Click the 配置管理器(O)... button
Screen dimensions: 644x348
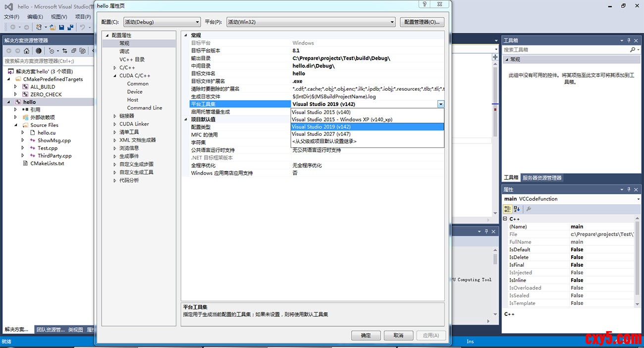click(421, 22)
